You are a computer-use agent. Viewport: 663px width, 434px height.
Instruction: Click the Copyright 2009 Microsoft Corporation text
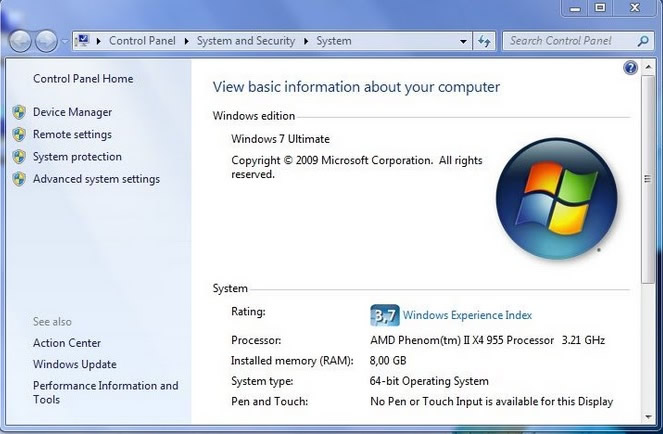click(356, 167)
